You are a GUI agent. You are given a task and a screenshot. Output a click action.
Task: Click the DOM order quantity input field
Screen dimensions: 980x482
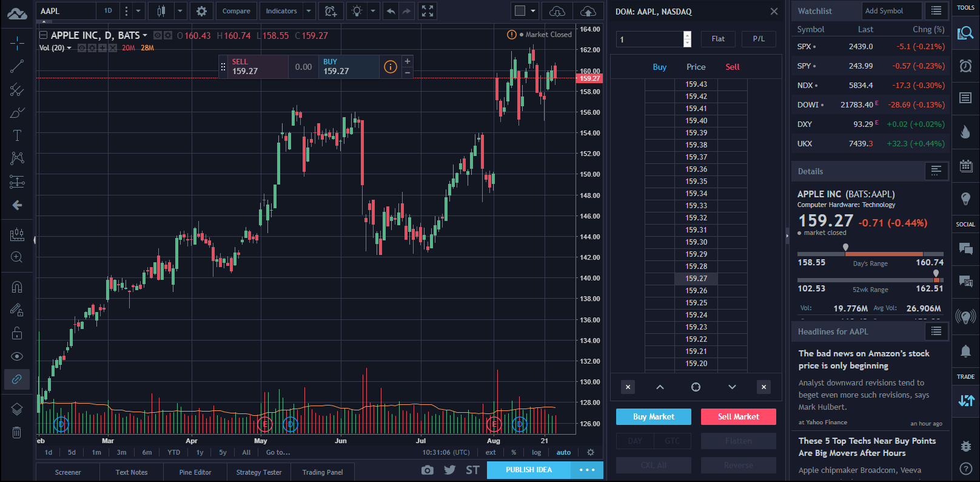coord(649,39)
